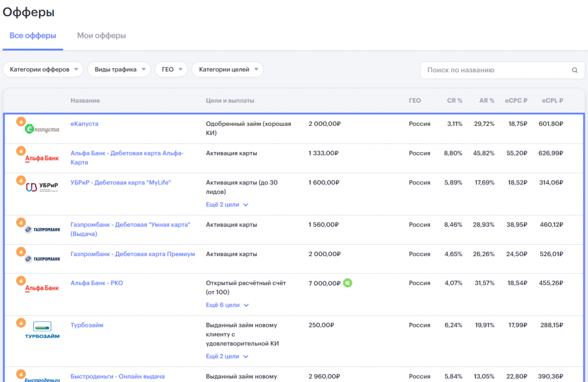Image resolution: width=588 pixels, height=382 pixels.
Task: Open the Категории офферов dropdown
Action: [x=43, y=70]
